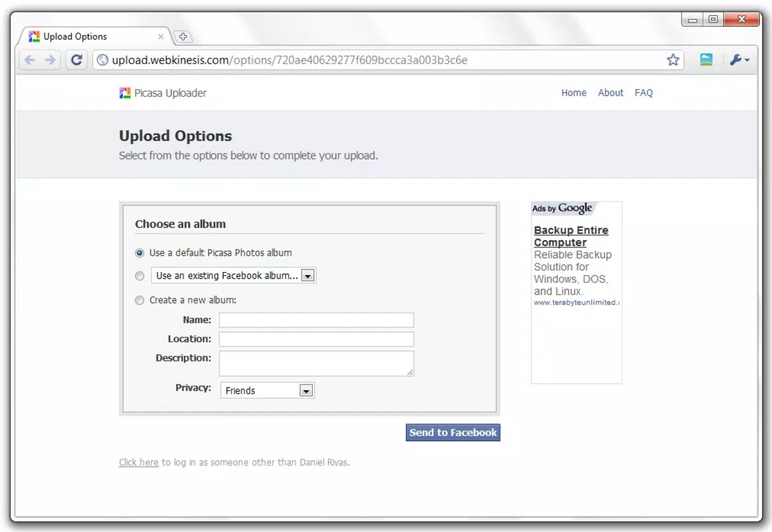
Task: Open the FAQ navigation link
Action: 644,93
